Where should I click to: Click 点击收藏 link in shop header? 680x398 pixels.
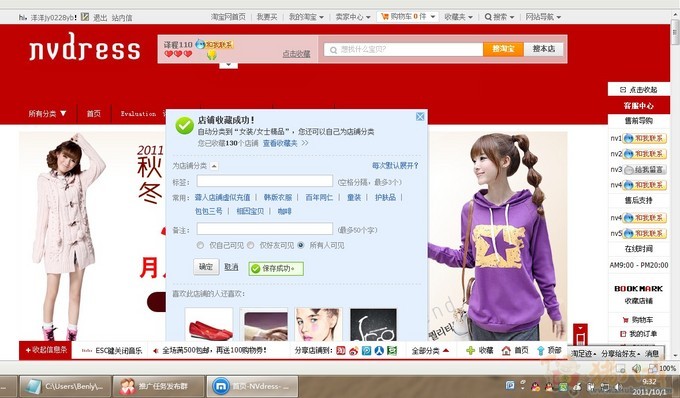296,54
